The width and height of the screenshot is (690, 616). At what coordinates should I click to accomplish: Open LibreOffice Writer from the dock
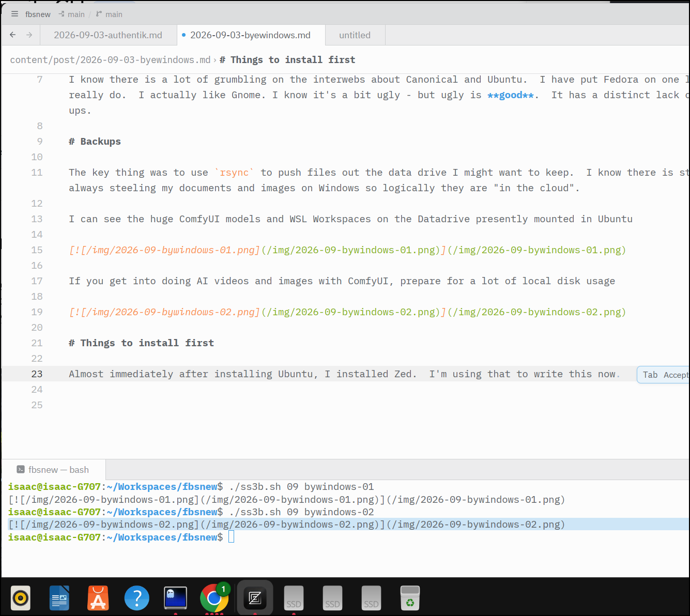coord(59,598)
